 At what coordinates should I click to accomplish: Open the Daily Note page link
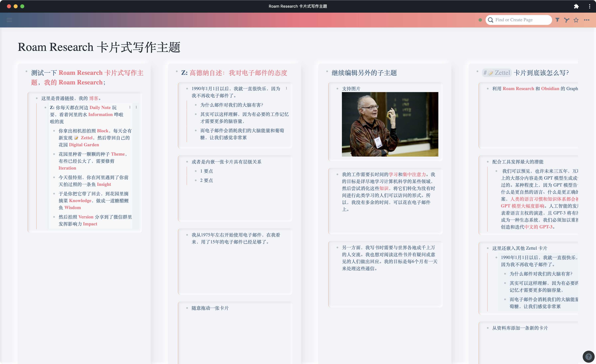pyautogui.click(x=100, y=108)
